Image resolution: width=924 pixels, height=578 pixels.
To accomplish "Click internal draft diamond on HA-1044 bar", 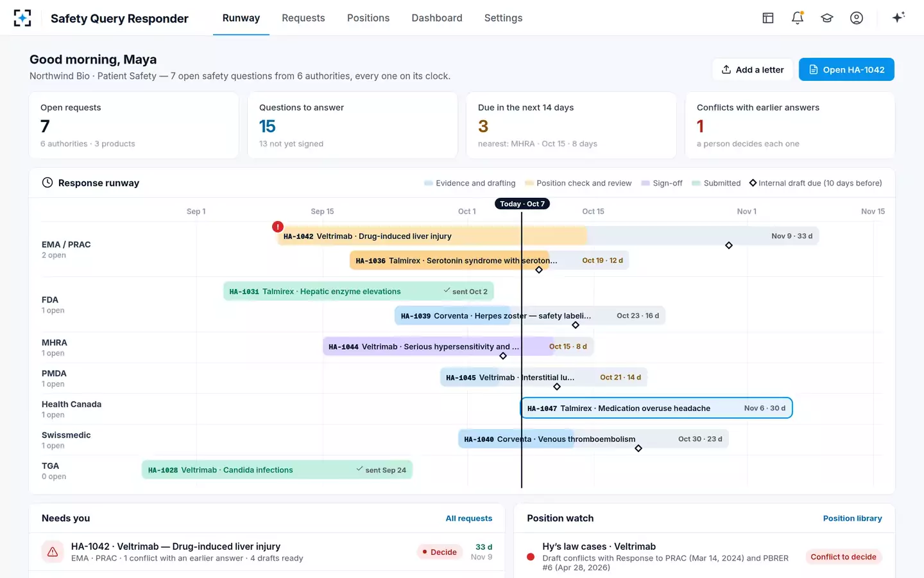I will coord(503,356).
